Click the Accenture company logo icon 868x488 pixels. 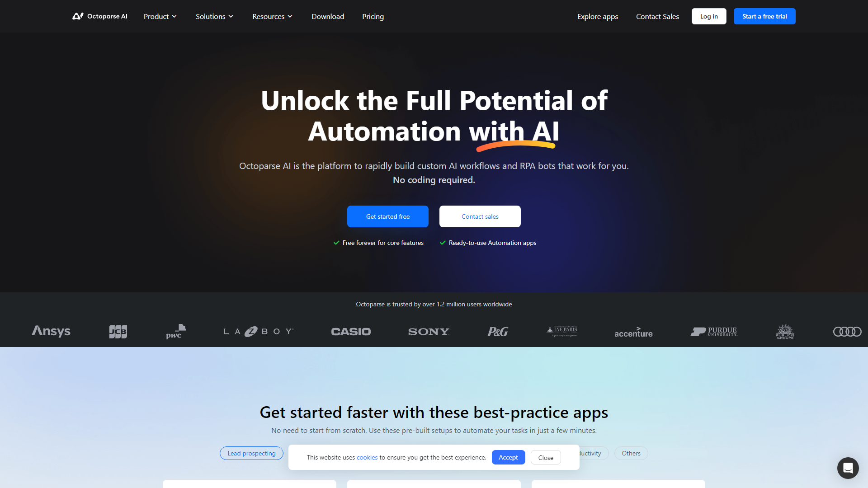633,331
